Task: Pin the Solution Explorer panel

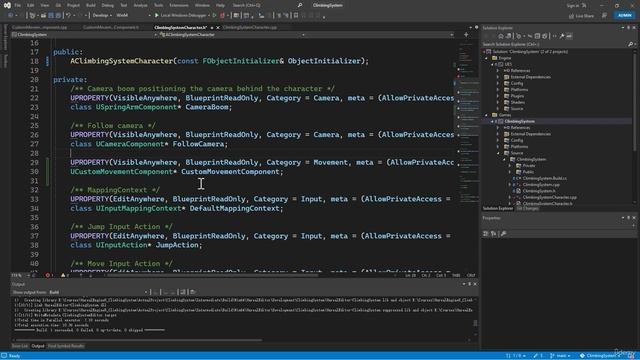Action: [x=629, y=28]
